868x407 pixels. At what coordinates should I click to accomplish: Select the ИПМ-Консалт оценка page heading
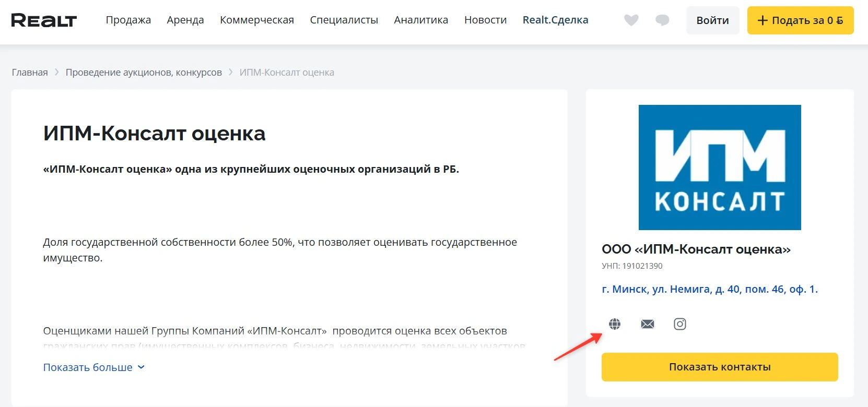[x=154, y=134]
